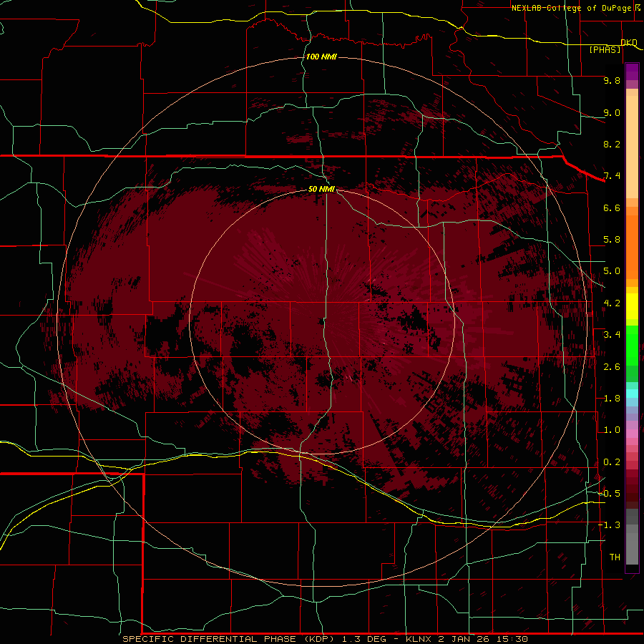Image resolution: width=644 pixels, height=644 pixels.
Task: Pick the orange segment of the color bar
Action: point(632,246)
